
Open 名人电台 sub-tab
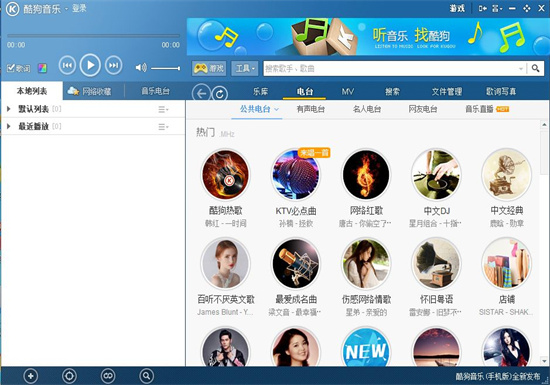coord(367,109)
